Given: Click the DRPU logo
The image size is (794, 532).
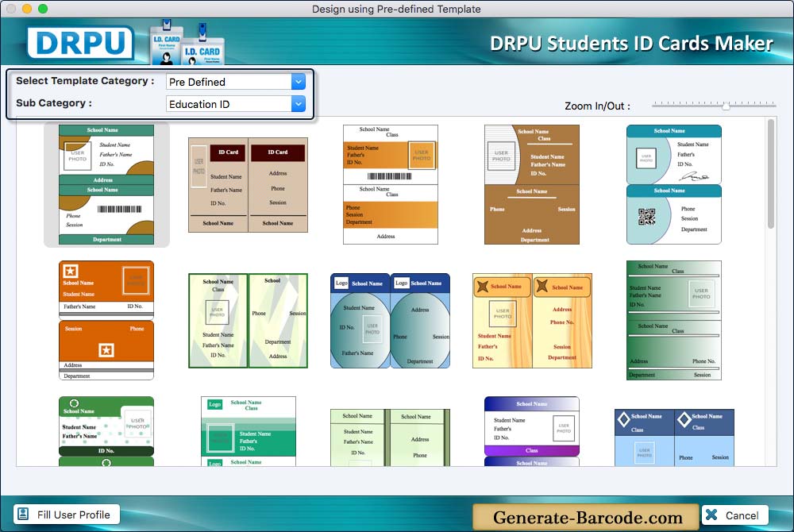Looking at the screenshot, I should (x=80, y=43).
